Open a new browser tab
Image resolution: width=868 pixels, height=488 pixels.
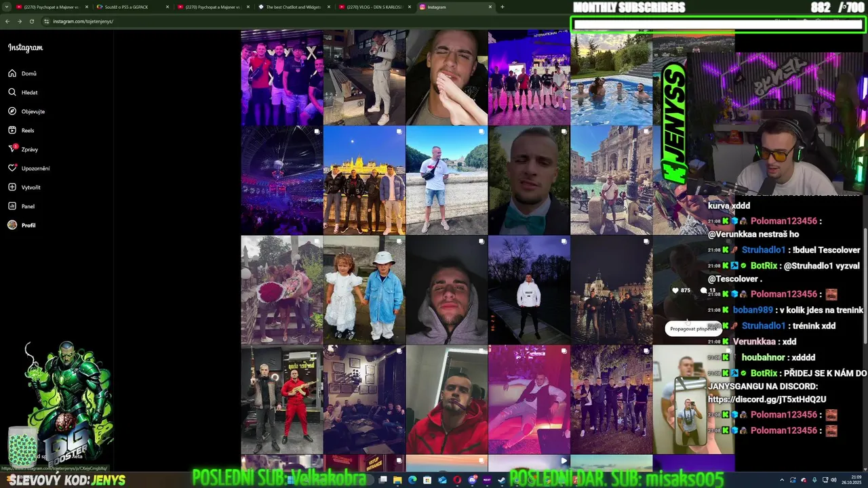(502, 7)
